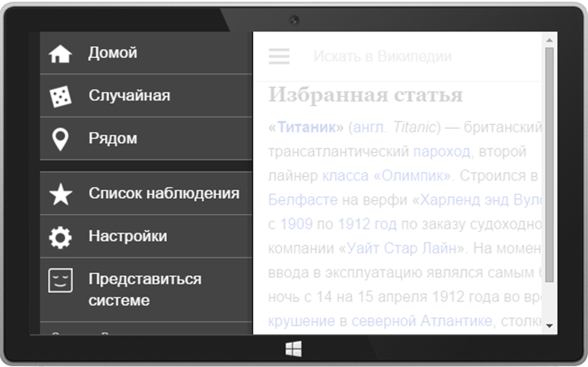This screenshot has width=588, height=367.
Task: Follow the англ. link
Action: [370, 127]
